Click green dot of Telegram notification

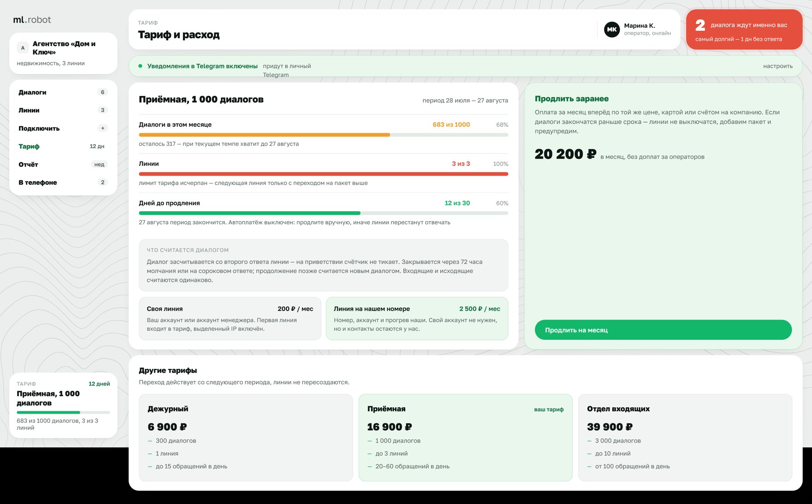pyautogui.click(x=140, y=66)
